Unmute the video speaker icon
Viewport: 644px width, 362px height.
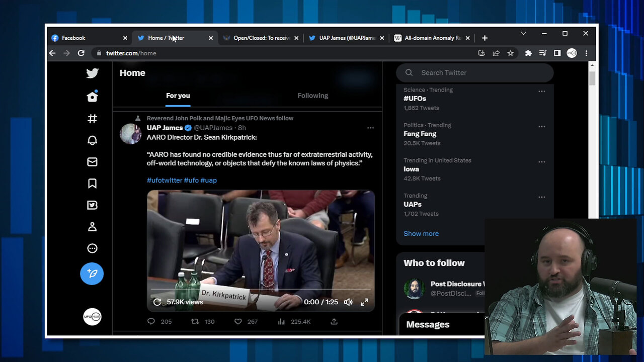point(348,302)
